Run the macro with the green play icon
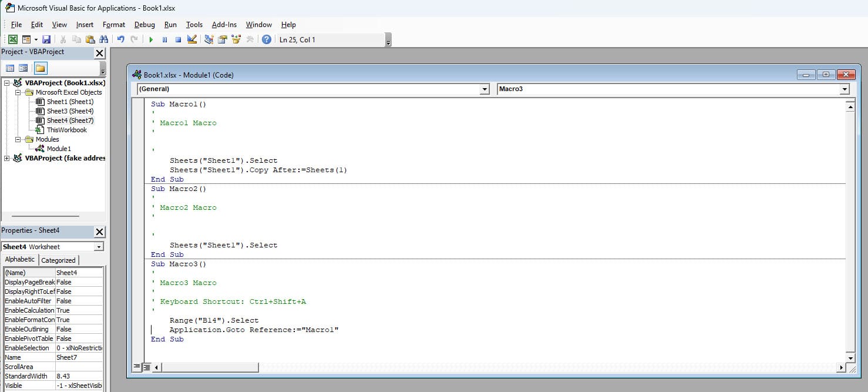 (151, 39)
